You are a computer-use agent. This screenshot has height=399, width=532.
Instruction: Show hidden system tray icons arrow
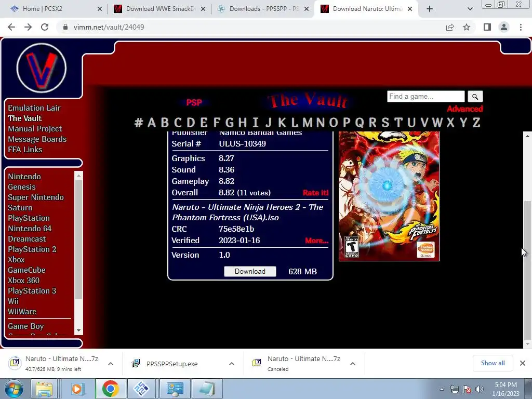pyautogui.click(x=442, y=389)
